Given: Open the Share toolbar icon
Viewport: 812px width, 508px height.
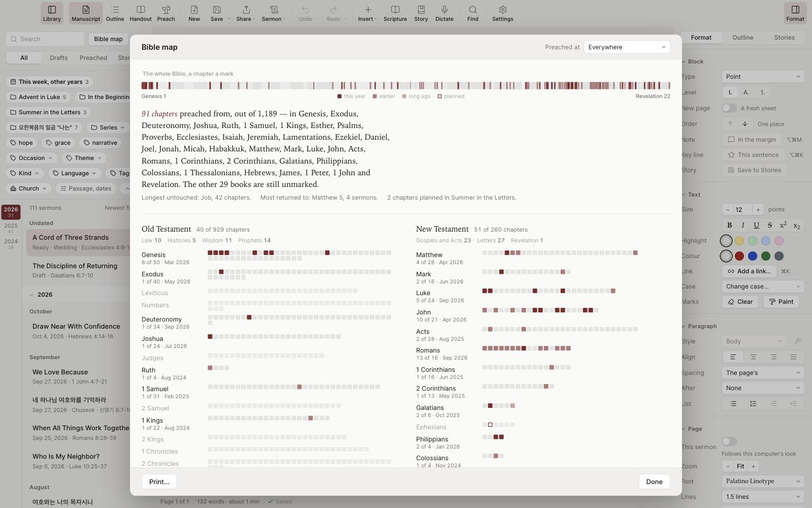Looking at the screenshot, I should 246,13.
